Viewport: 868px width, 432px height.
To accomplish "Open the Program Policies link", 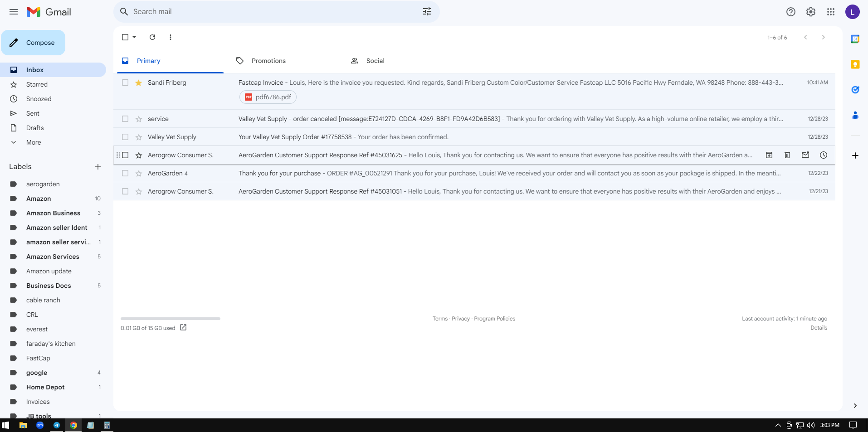I will coord(495,319).
